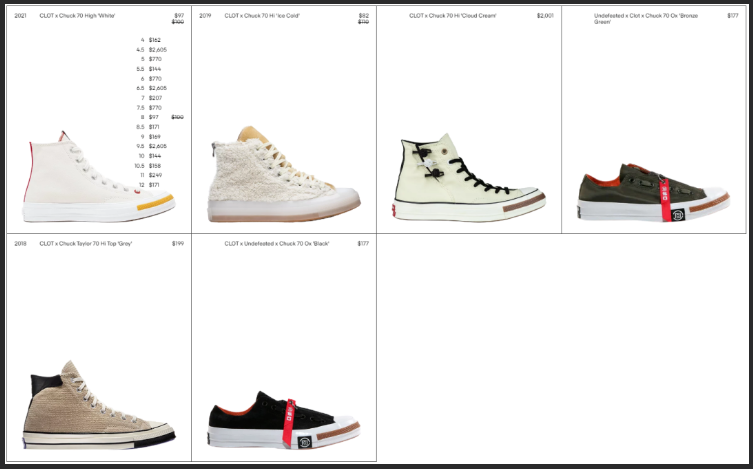Image resolution: width=753 pixels, height=469 pixels.
Task: Click the $199 price on the 'Grey' card
Action: (178, 244)
